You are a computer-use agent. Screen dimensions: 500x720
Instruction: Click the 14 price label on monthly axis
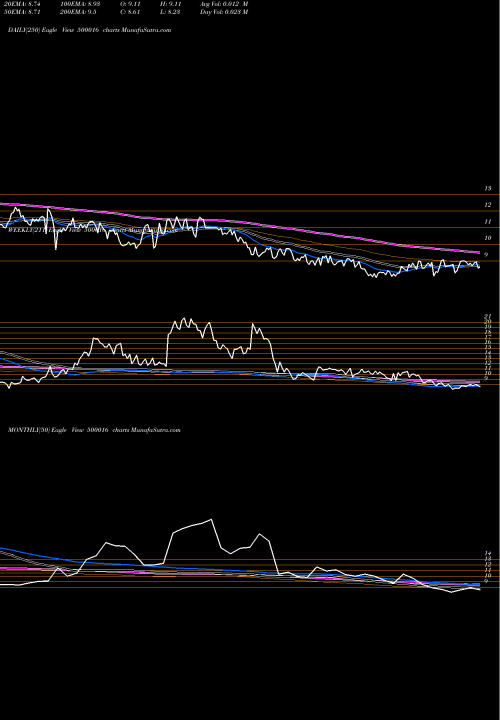(488, 554)
